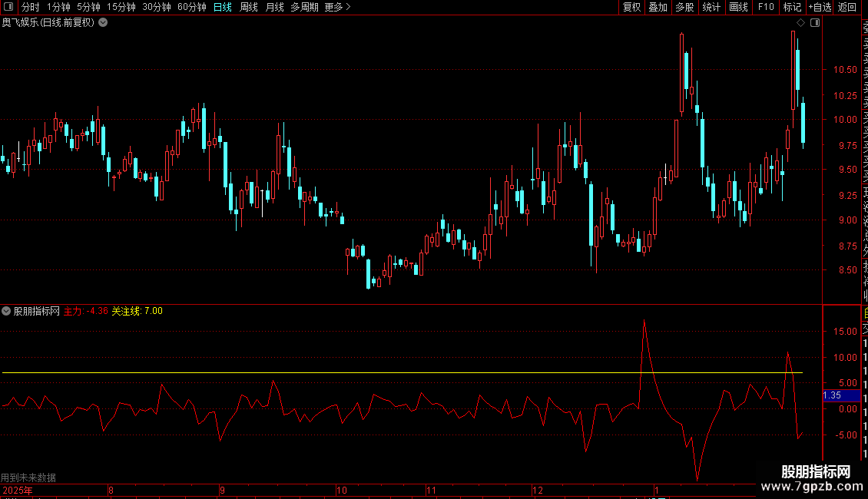The image size is (868, 499).
Task: Click the 标记 mark button
Action: click(792, 7)
